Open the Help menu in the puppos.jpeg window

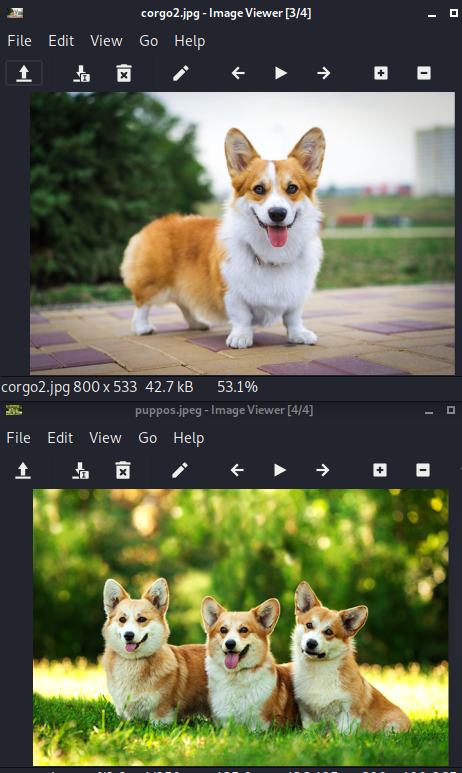tap(188, 438)
